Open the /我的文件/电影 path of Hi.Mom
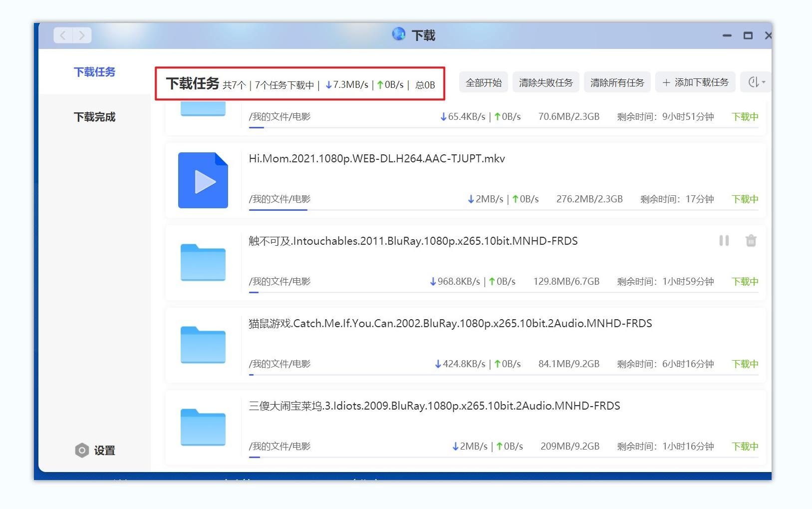The height and width of the screenshot is (509, 812). pos(279,198)
